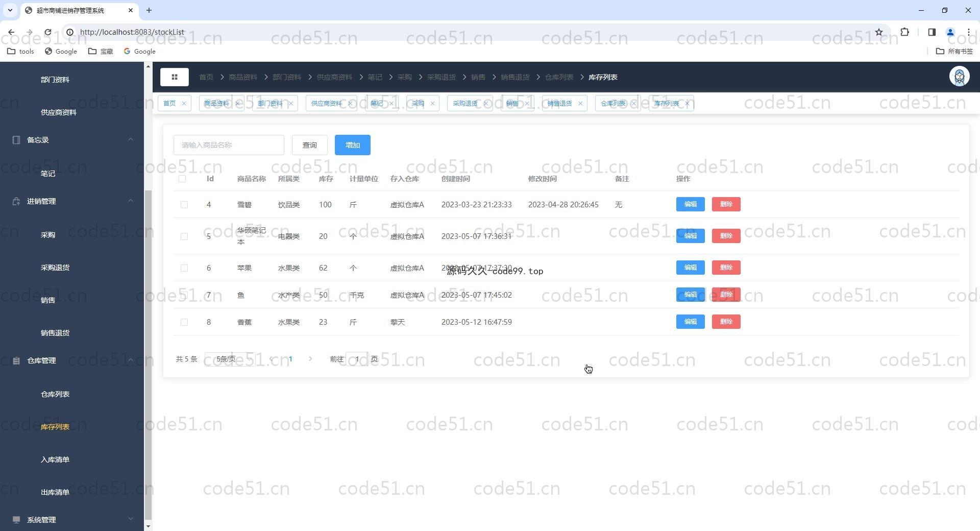Click the 查询 search button

click(x=310, y=145)
